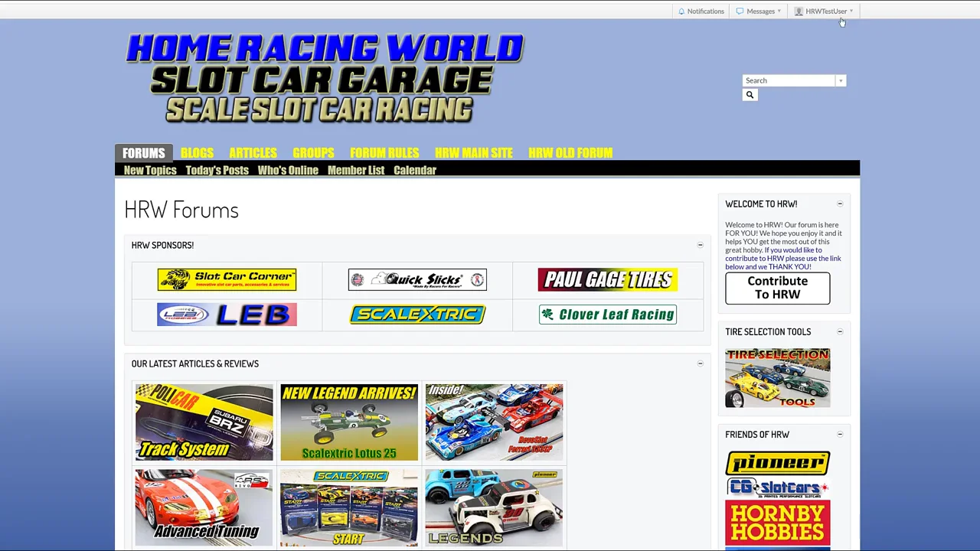Open the Scalextric sponsor banner
The image size is (980, 551).
tap(417, 315)
